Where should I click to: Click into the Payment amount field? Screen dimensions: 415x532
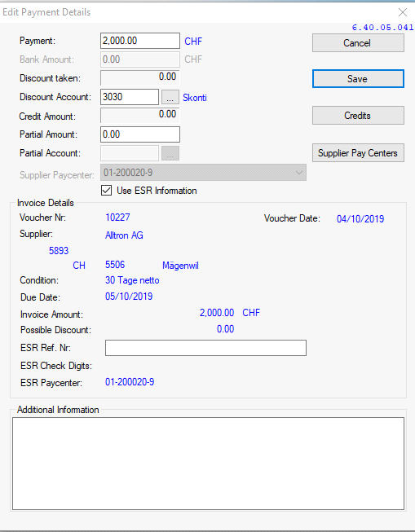(140, 41)
